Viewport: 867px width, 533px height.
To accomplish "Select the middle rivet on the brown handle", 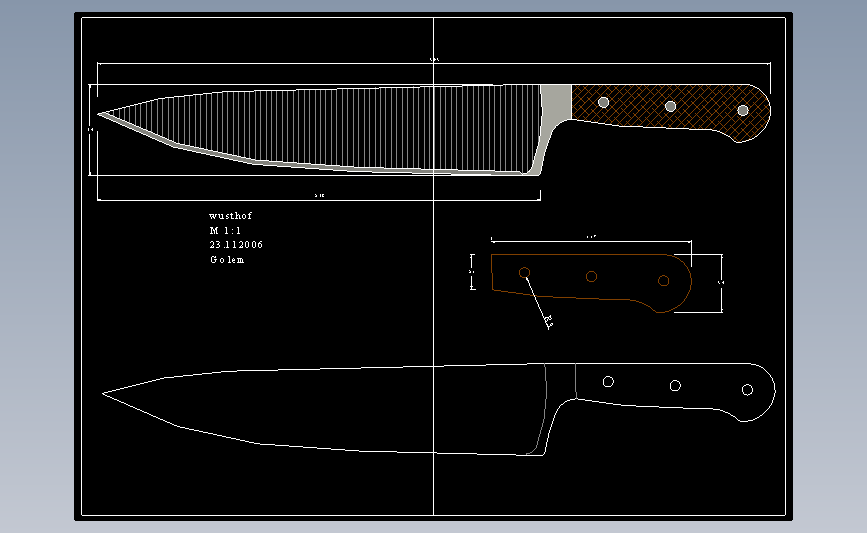I will [x=670, y=106].
